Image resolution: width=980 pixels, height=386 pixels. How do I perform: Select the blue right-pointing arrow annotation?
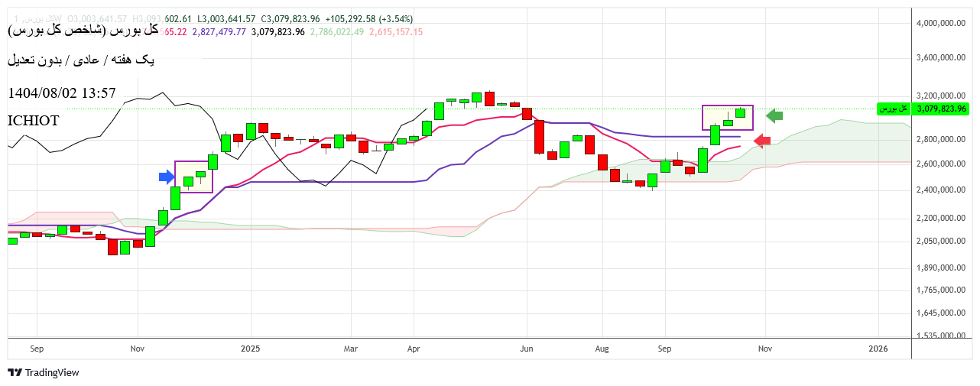point(167,177)
